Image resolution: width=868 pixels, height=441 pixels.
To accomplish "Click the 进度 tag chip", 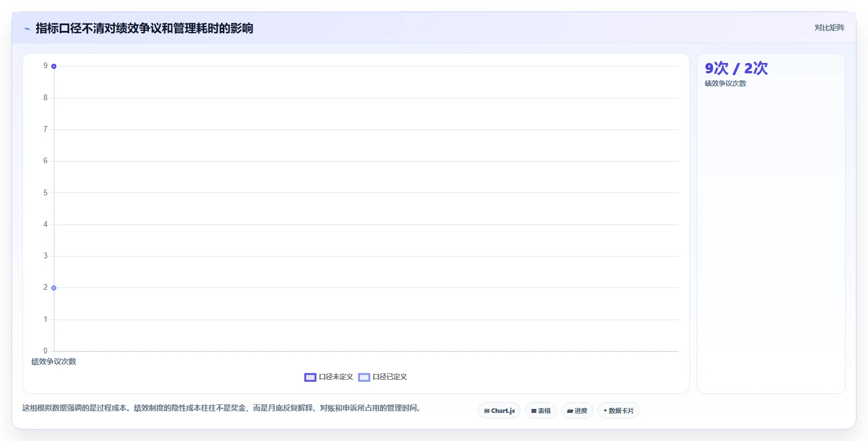I will coord(577,411).
